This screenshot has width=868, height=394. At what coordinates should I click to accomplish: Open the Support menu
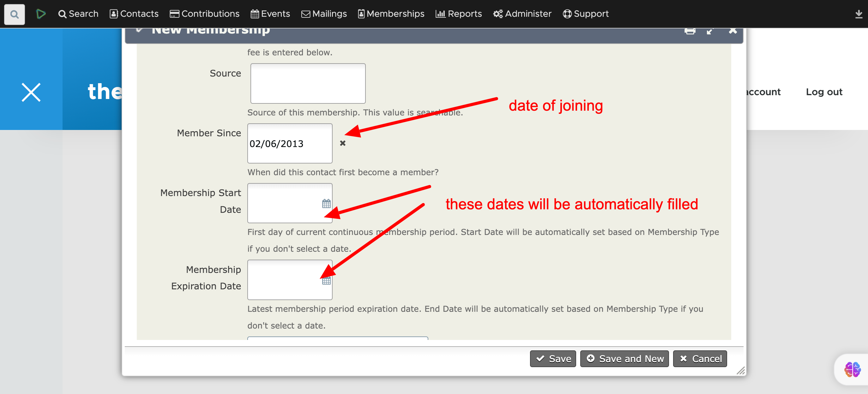pos(586,14)
